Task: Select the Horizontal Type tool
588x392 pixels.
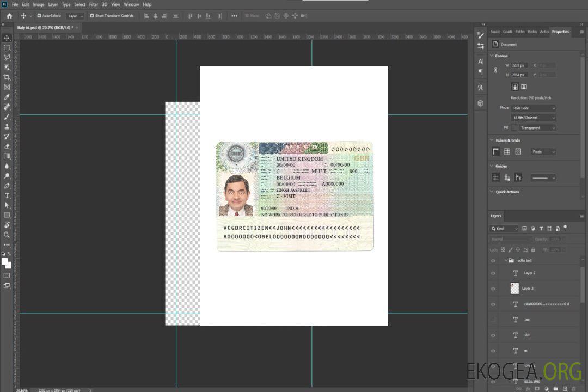Action: 7,195
